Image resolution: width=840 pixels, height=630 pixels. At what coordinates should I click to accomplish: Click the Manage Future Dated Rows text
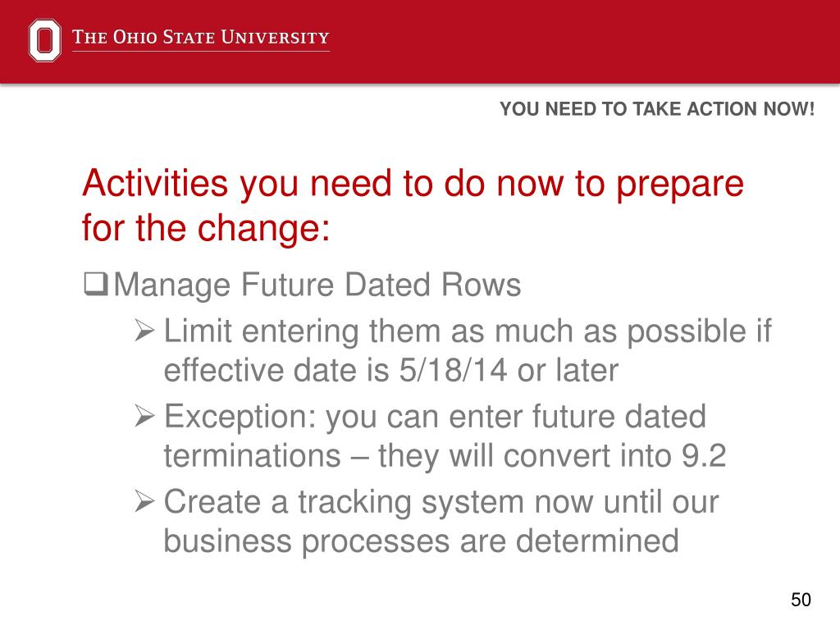[x=317, y=285]
